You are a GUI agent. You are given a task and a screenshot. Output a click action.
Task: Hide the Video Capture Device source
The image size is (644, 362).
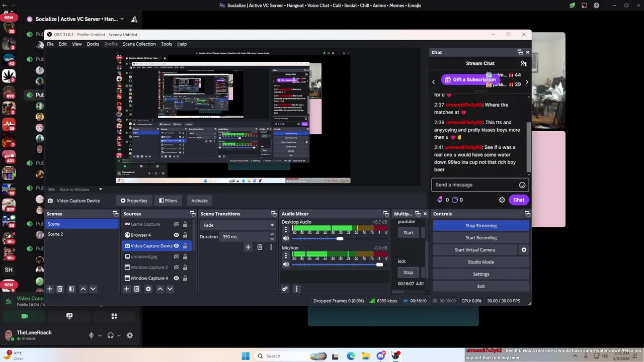[x=176, y=246]
